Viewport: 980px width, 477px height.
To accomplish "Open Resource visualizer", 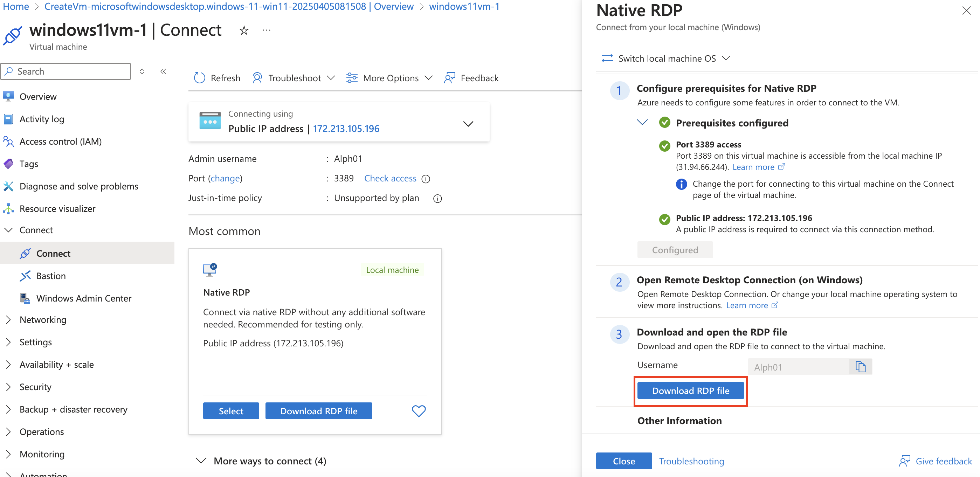I will point(57,209).
